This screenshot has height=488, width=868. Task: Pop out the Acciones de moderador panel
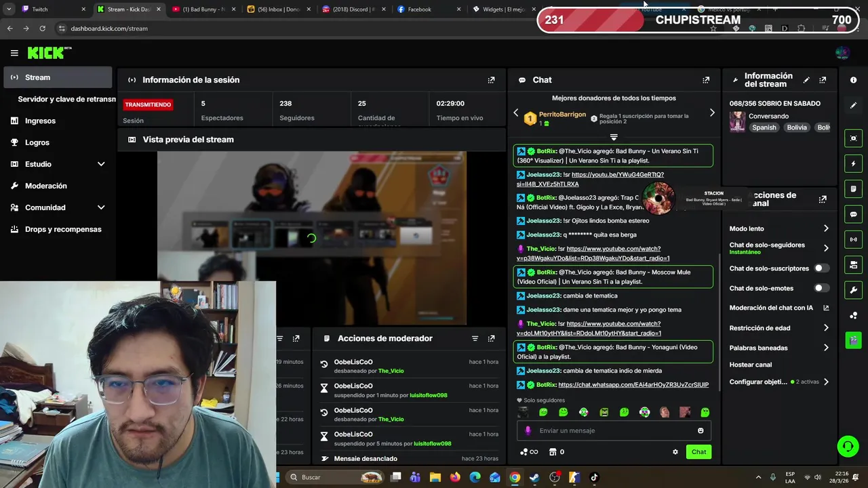point(492,338)
